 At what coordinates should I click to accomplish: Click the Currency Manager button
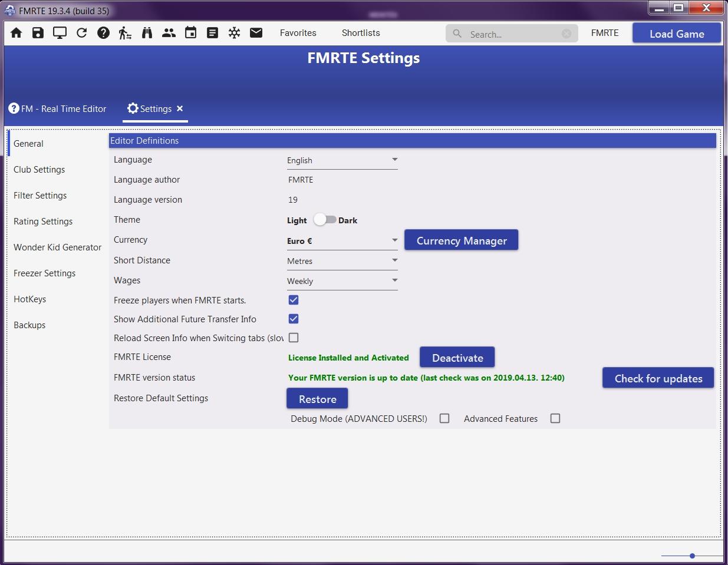click(461, 240)
